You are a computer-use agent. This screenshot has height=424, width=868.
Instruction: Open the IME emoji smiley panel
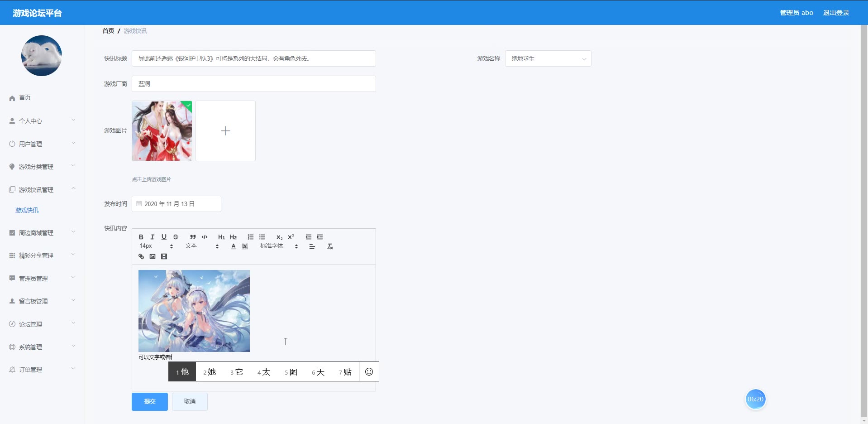369,372
